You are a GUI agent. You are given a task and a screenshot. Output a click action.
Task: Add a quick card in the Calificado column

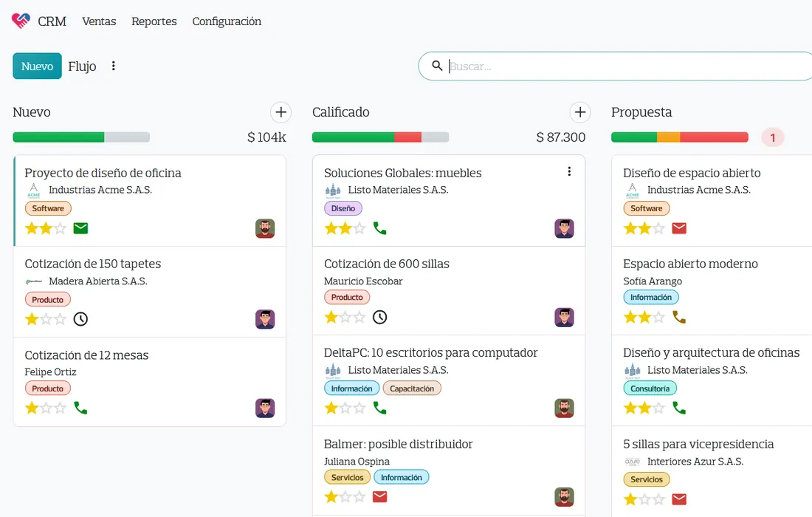pyautogui.click(x=580, y=112)
